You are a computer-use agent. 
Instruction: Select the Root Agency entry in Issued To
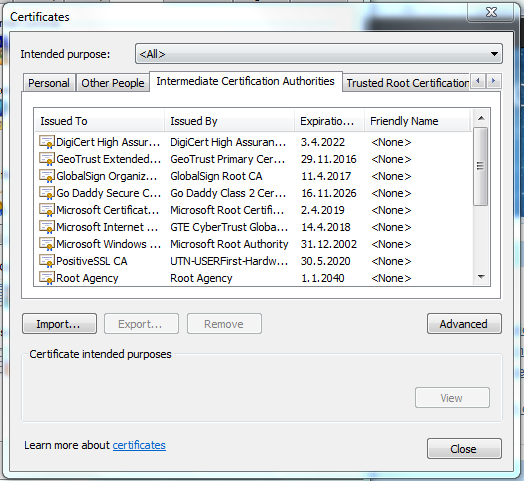coord(87,278)
